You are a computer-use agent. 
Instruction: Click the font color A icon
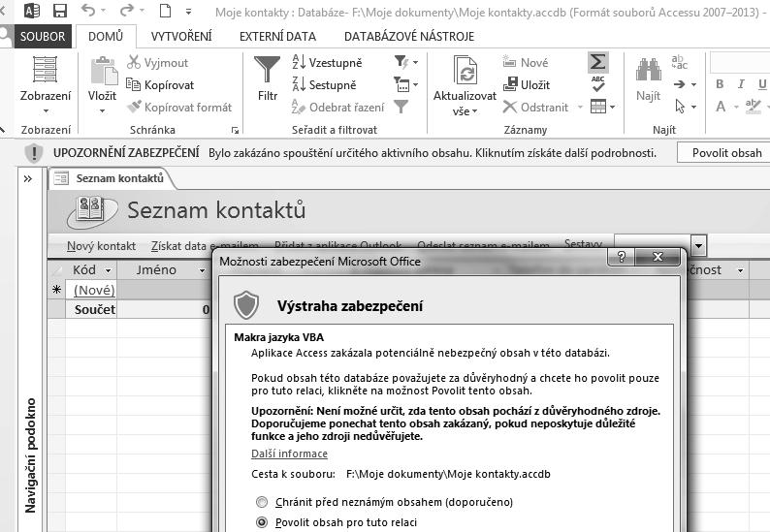pos(721,107)
